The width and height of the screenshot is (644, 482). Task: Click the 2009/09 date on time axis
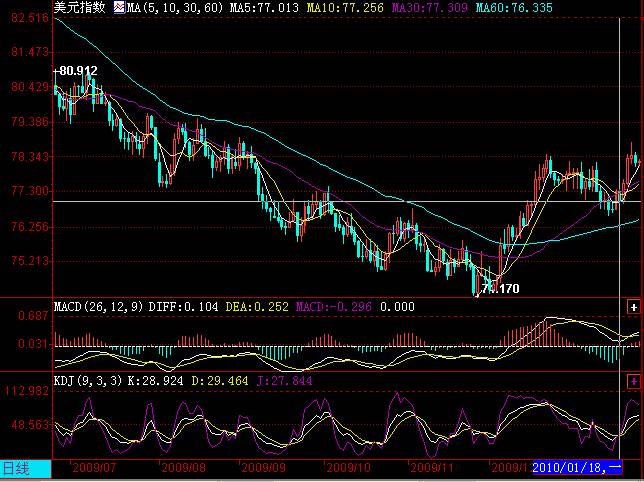[264, 468]
